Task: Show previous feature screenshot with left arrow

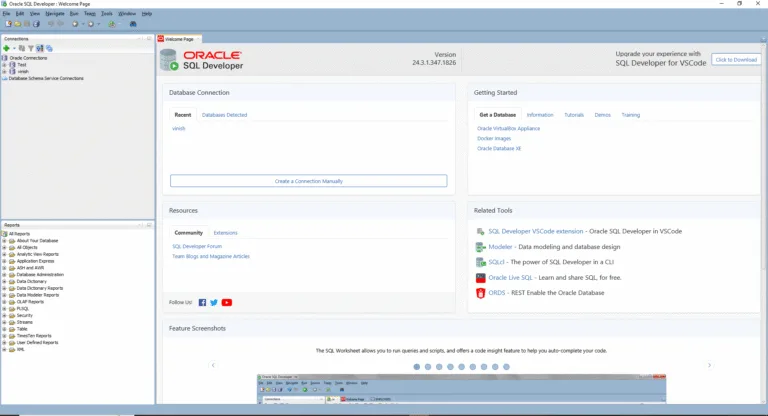Action: tap(213, 365)
